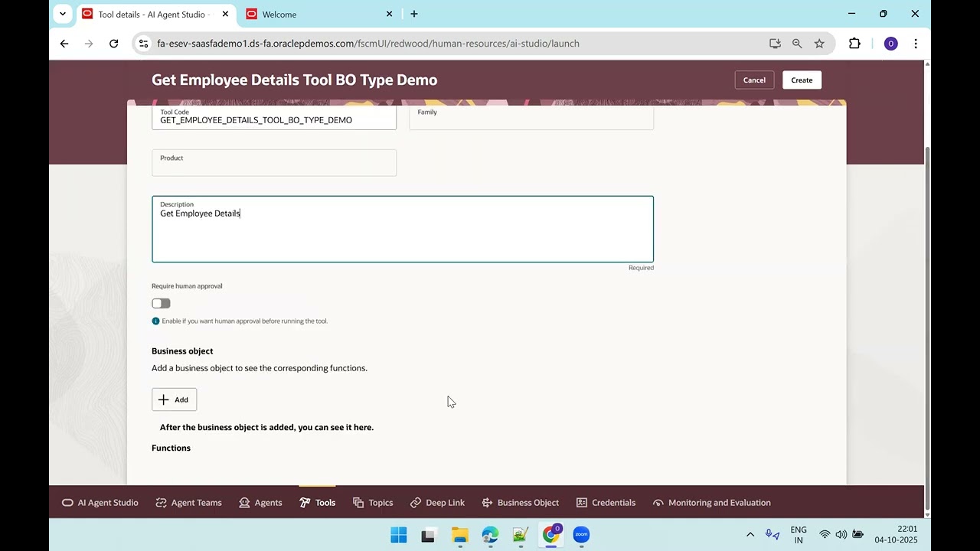Add a business object
The height and width of the screenshot is (551, 980).
(x=174, y=399)
